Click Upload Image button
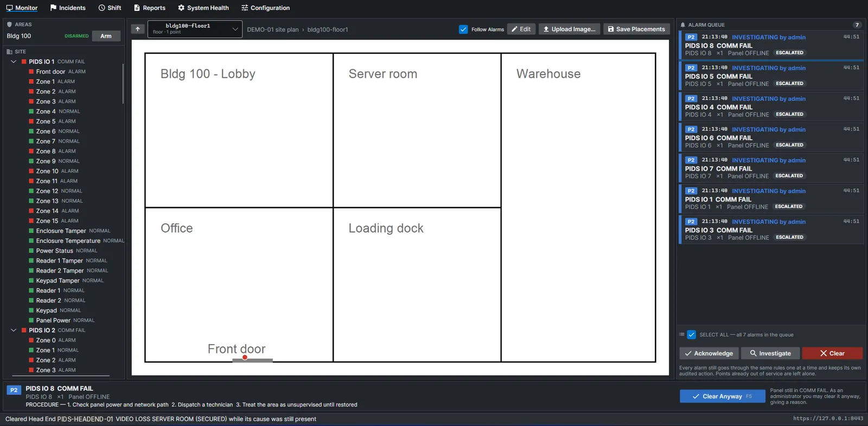 [x=569, y=29]
